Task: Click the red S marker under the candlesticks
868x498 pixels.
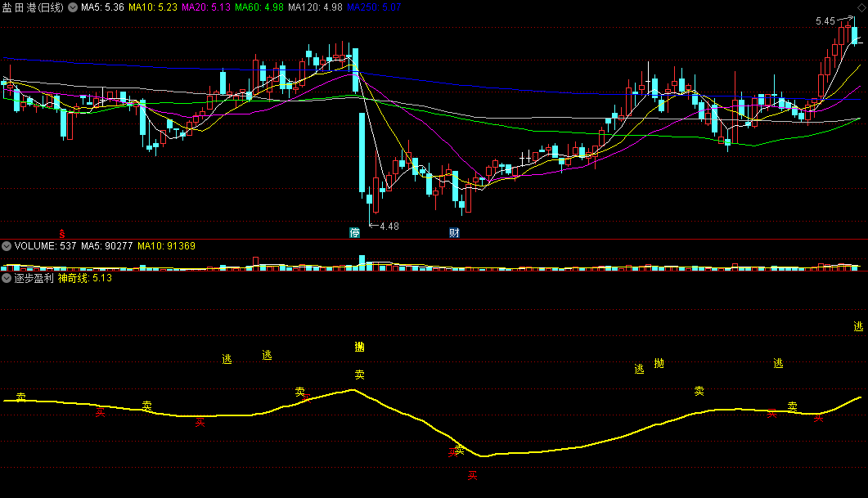Action: [62, 234]
